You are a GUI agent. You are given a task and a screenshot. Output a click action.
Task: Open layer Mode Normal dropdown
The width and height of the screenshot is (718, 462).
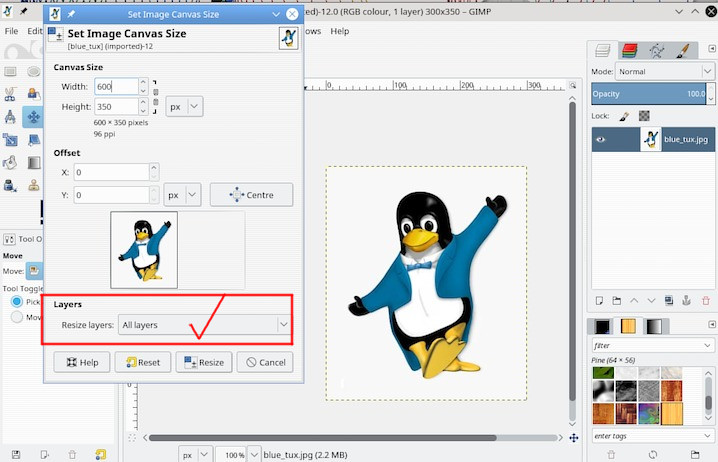pos(664,72)
